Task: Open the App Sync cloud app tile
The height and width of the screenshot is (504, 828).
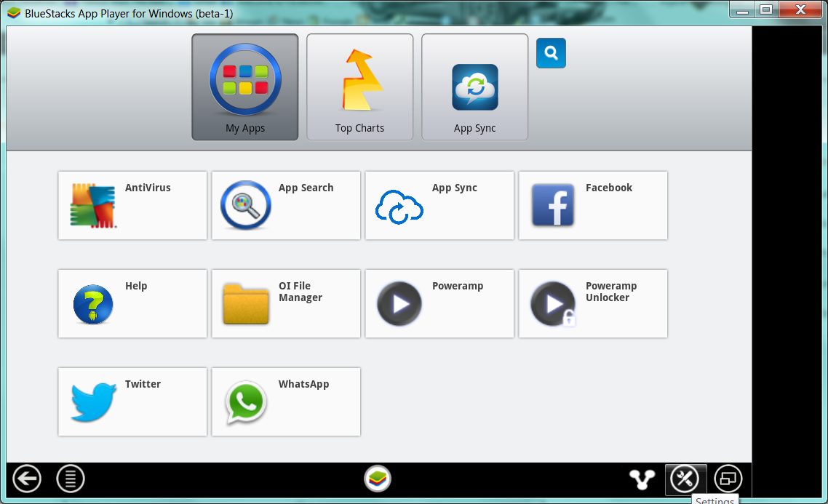Action: click(x=439, y=205)
